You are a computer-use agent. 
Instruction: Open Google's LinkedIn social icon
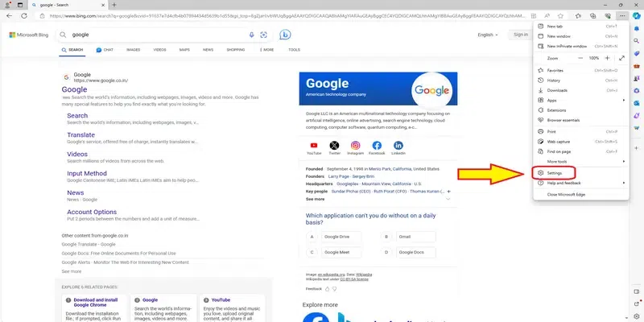(x=398, y=146)
